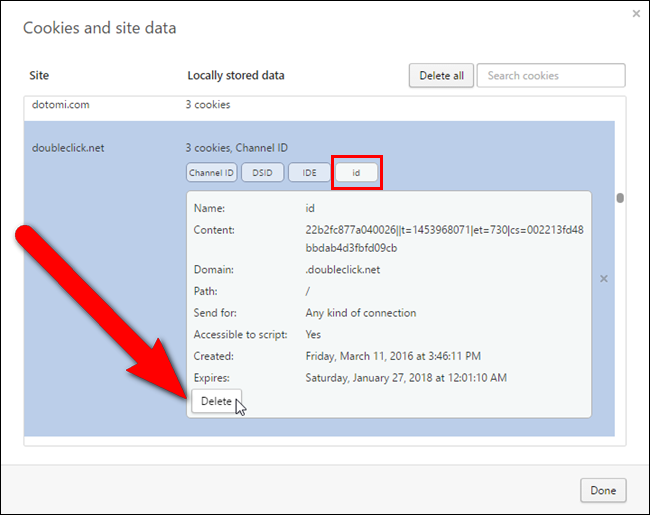
Task: Click the Expires date value
Action: [406, 378]
